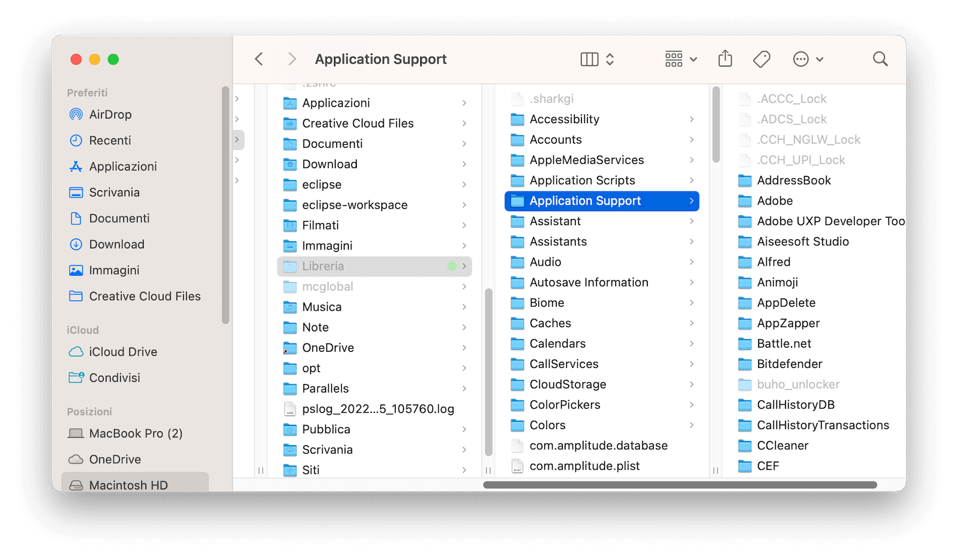Viewport: 958px width, 560px height.
Task: Select Recenti in the sidebar
Action: click(110, 140)
